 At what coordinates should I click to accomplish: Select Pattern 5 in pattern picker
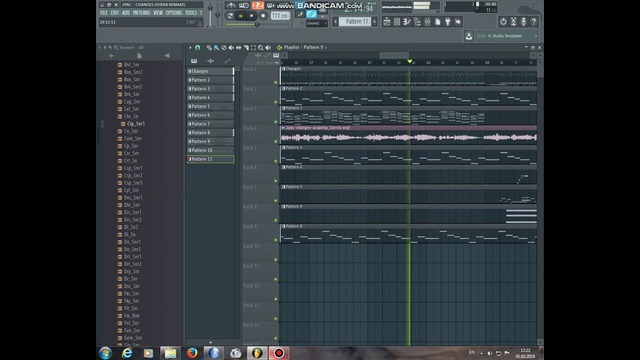211,107
